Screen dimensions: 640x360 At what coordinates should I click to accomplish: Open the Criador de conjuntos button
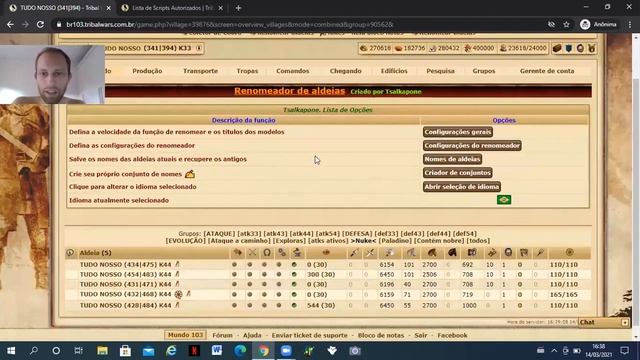457,173
